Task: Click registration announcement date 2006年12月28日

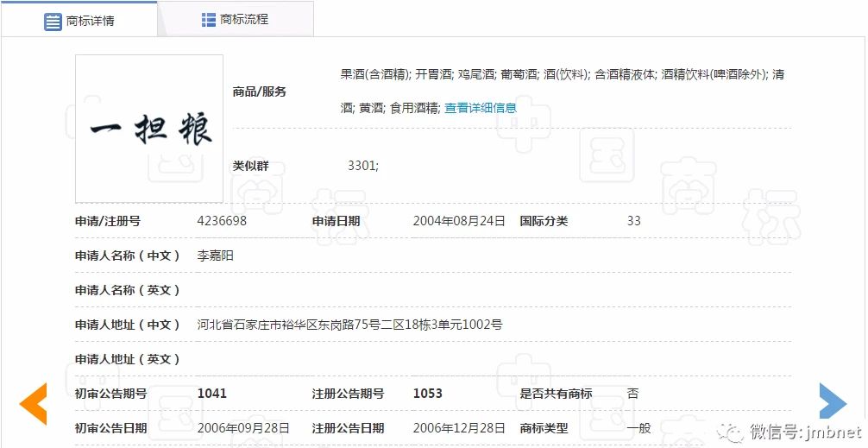Action: tap(459, 428)
